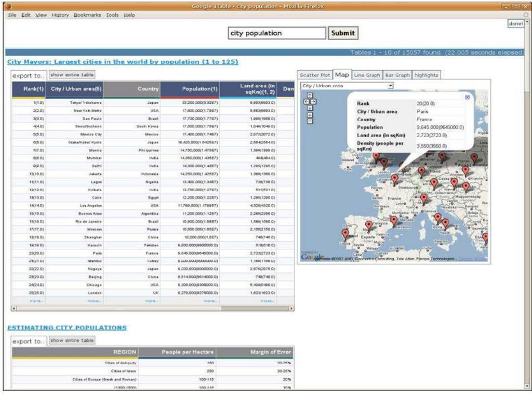This screenshot has height=399, width=532.
Task: Click the Tokyo/ Yokohama table cell
Action: [75, 102]
